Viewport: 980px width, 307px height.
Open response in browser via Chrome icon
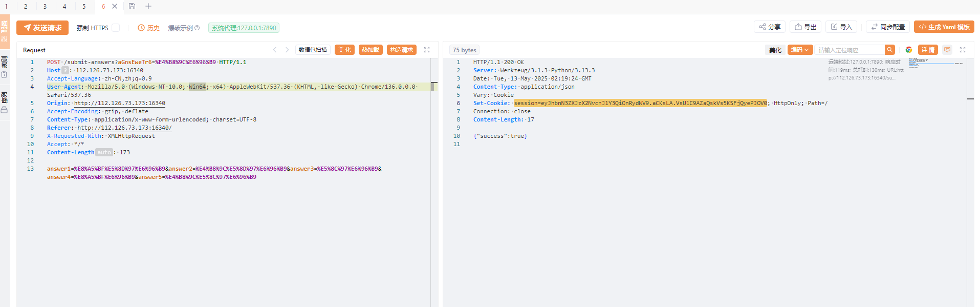coord(909,50)
